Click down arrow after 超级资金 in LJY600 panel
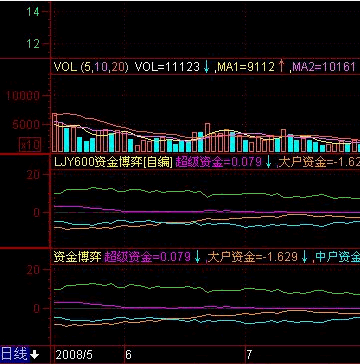Image resolution: width=360 pixels, height=364 pixels. coord(269,162)
